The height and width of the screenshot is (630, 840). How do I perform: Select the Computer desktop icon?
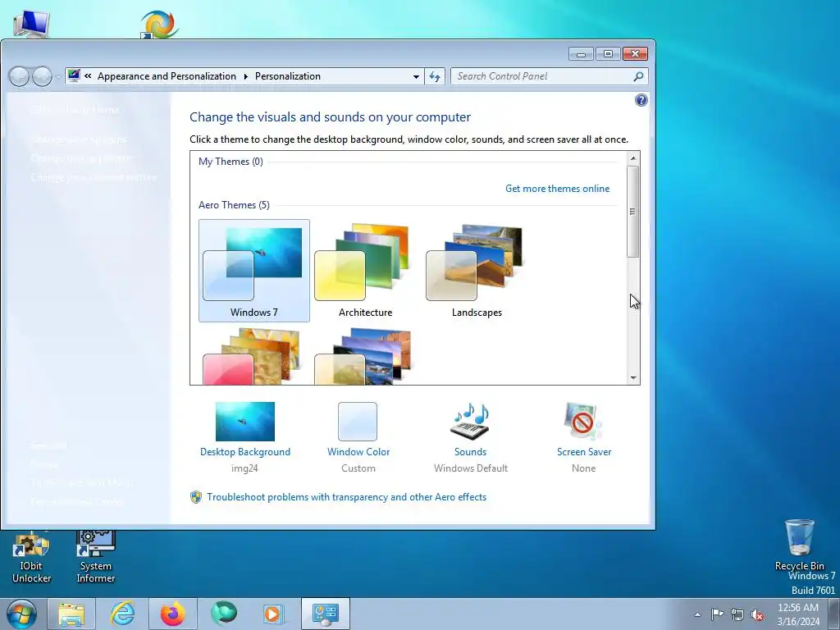click(x=32, y=24)
